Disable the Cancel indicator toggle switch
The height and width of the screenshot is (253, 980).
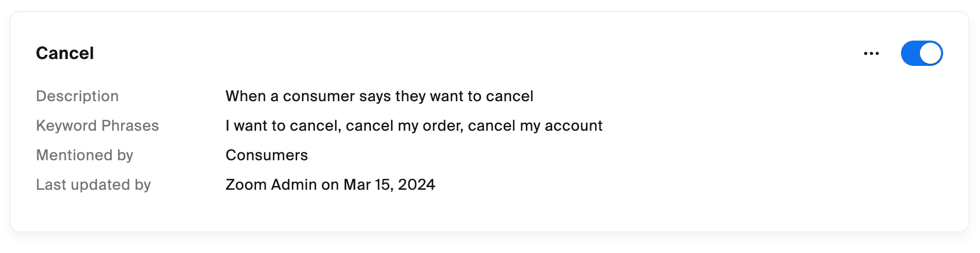[922, 53]
